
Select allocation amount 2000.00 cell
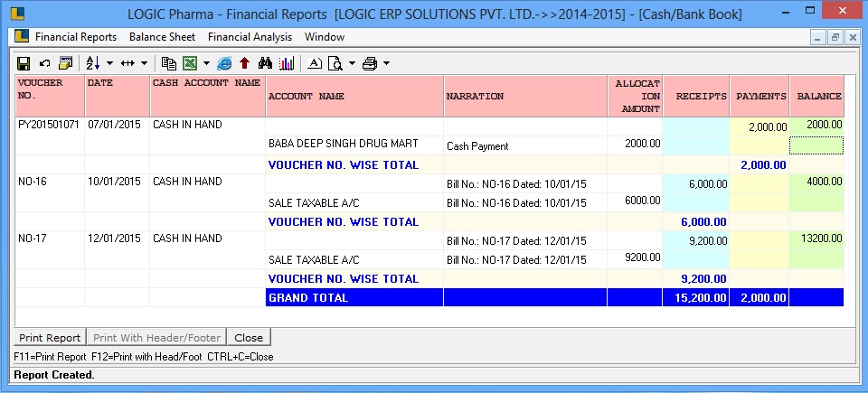[x=635, y=145]
